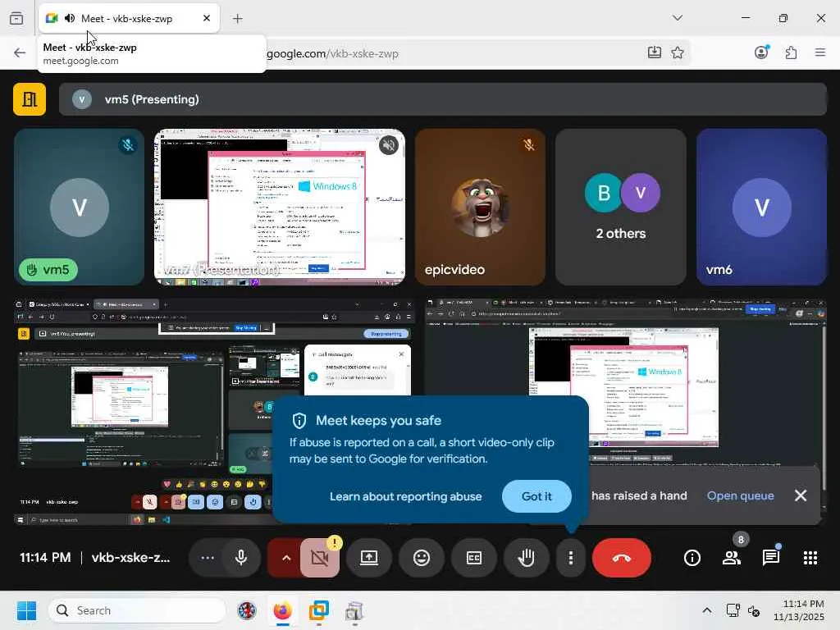Mute tab using speaker icon
This screenshot has width=840, height=630.
(70, 18)
